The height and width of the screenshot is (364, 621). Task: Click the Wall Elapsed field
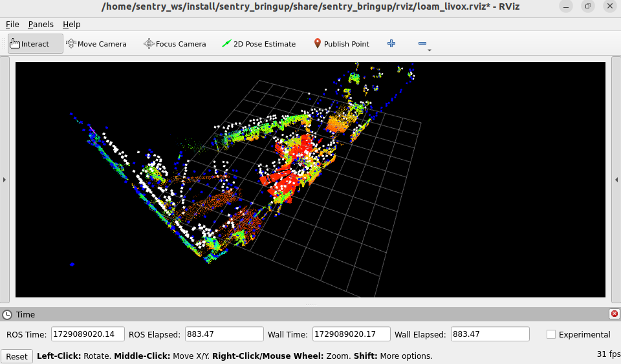[490, 334]
